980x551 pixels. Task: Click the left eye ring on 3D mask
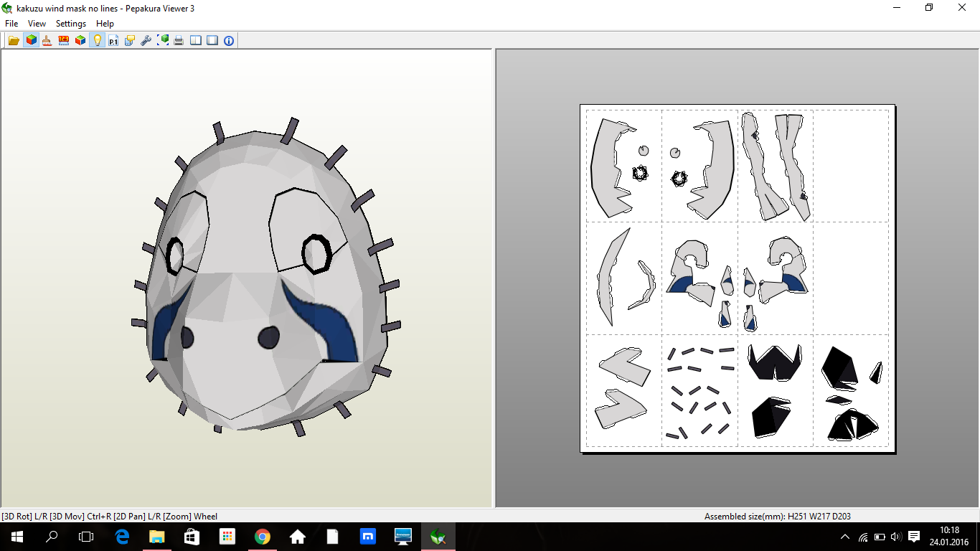[175, 256]
